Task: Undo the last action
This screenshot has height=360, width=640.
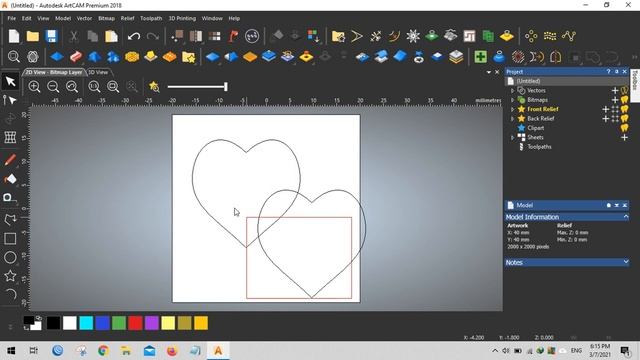Action: 133,36
